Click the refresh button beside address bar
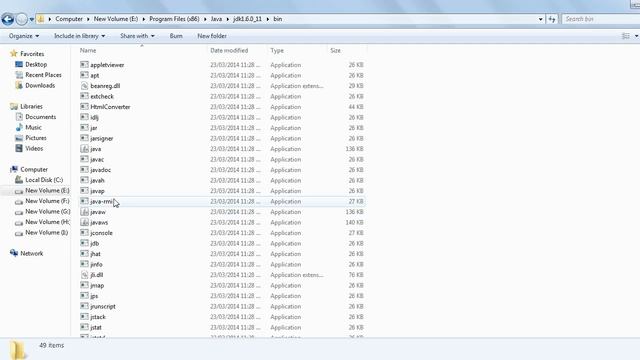Image resolution: width=640 pixels, height=360 pixels. click(x=552, y=19)
